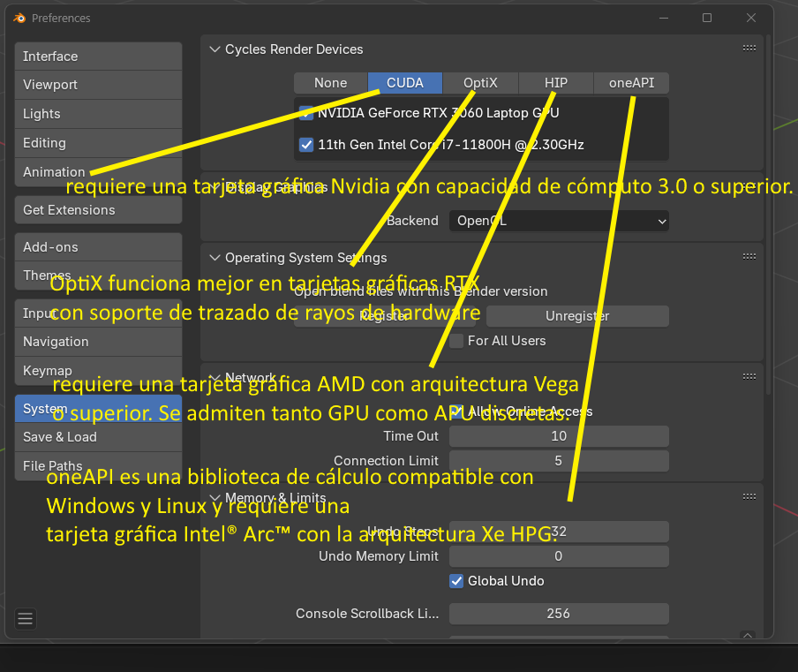Click the preferences vertical scrollbar
Image resolution: width=798 pixels, height=672 pixels.
coord(769,214)
